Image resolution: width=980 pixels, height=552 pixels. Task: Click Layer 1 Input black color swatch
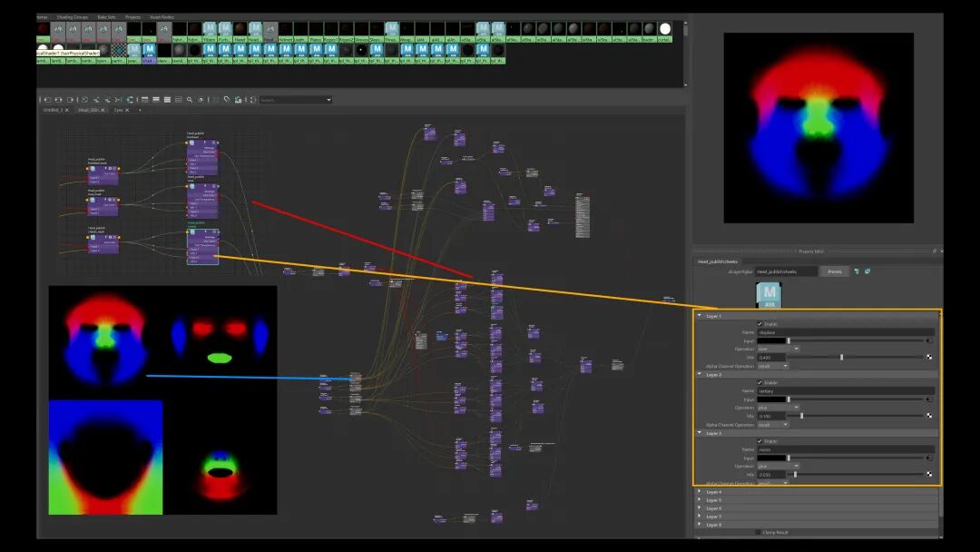click(x=771, y=340)
